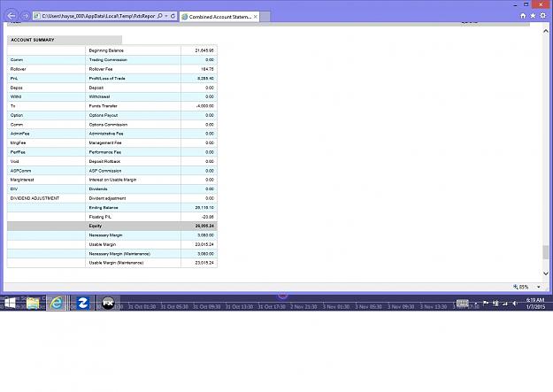Open a new tab with the blank tab button

pyautogui.click(x=265, y=17)
